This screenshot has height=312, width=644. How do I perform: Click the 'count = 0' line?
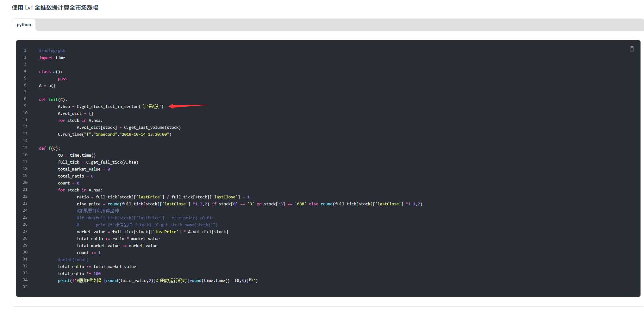[x=68, y=183]
